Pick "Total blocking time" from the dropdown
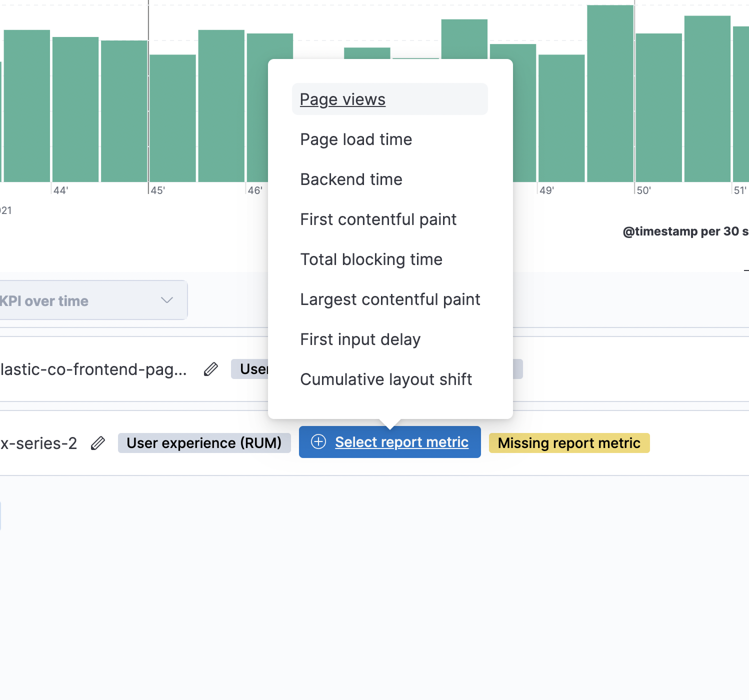 [x=371, y=259]
